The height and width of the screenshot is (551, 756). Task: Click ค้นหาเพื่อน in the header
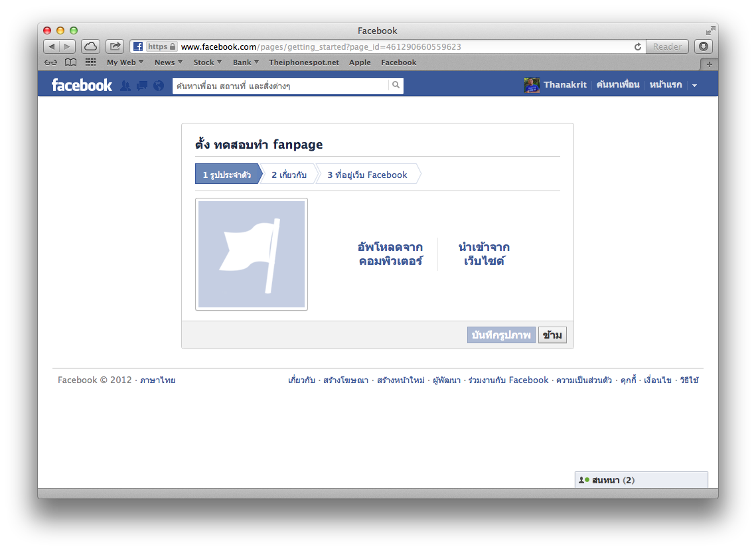coord(618,85)
